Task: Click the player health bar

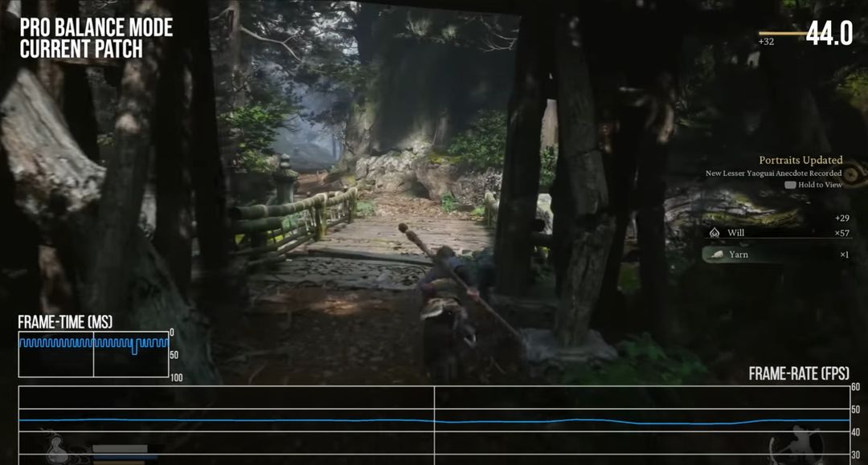Action: [x=120, y=448]
